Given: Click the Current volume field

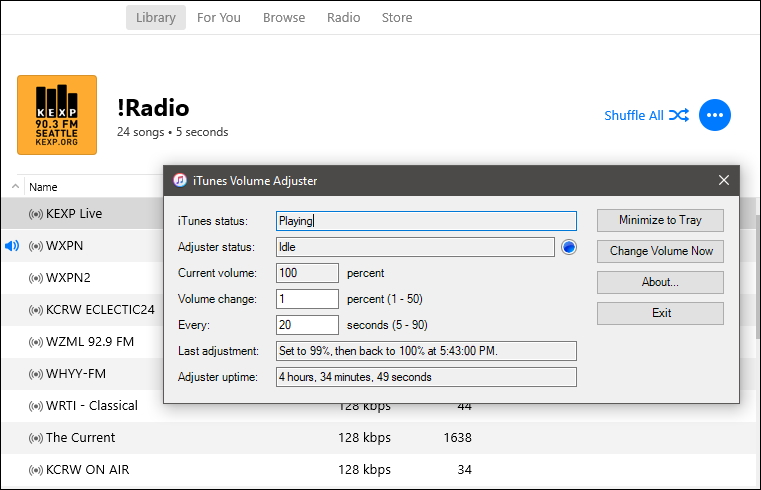Looking at the screenshot, I should (307, 273).
